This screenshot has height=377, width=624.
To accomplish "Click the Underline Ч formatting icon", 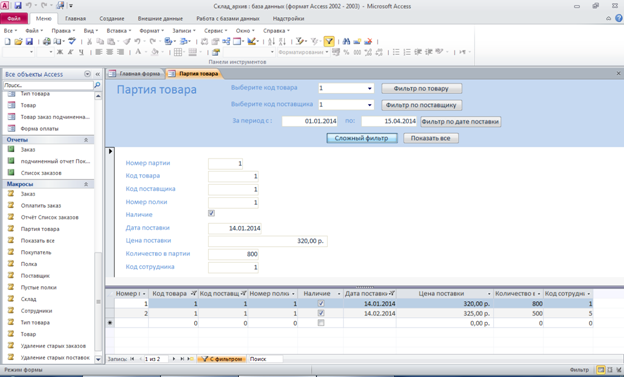I will click(81, 52).
